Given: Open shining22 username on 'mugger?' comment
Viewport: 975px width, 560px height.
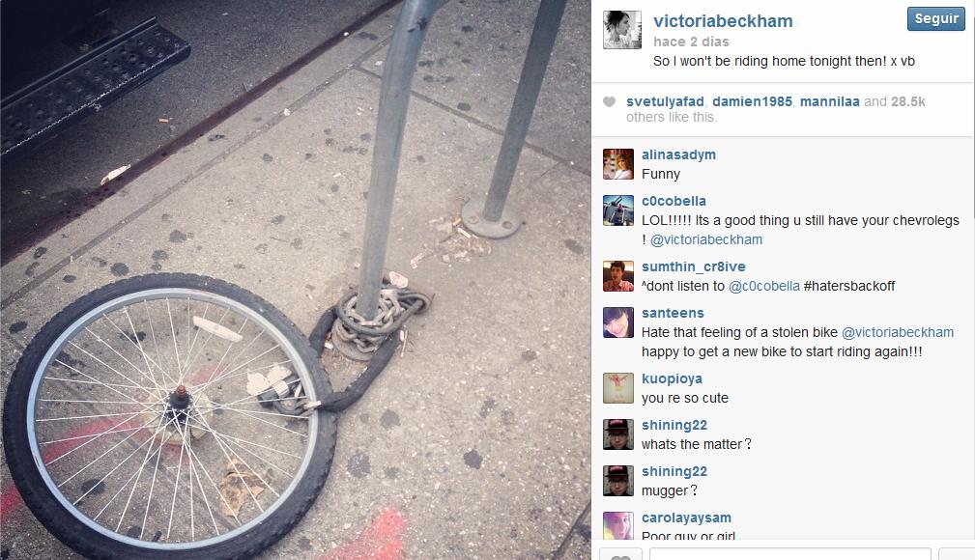Looking at the screenshot, I should point(674,471).
